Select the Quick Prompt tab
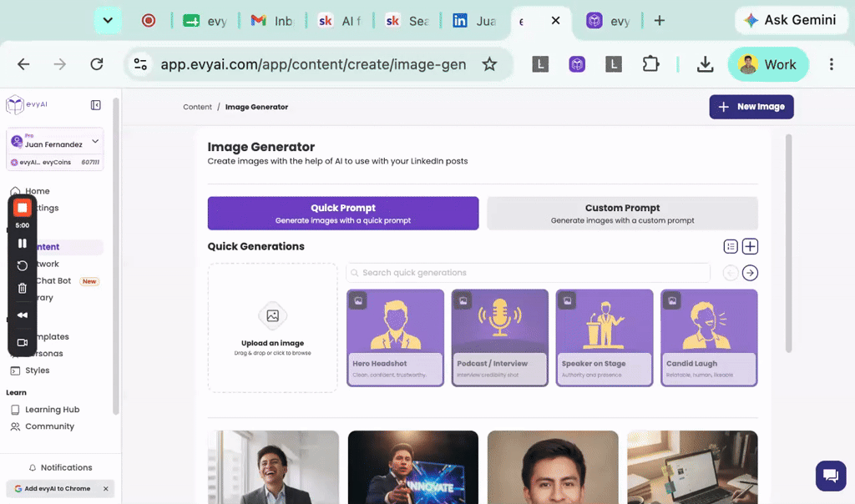 point(343,213)
